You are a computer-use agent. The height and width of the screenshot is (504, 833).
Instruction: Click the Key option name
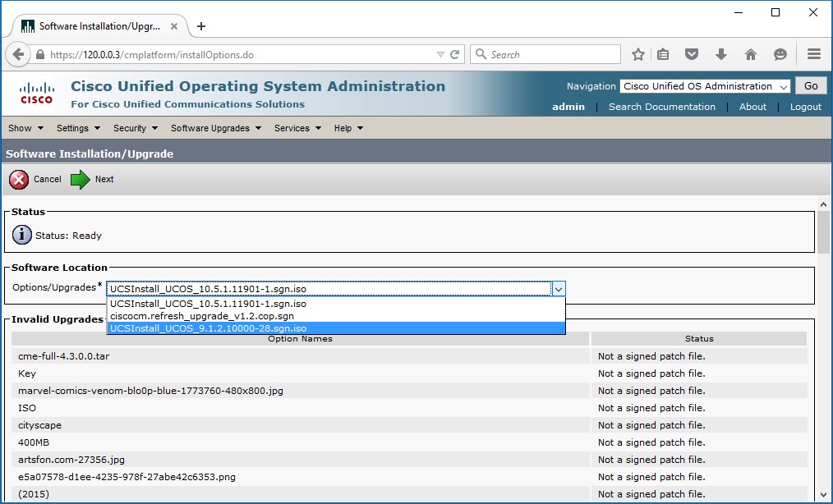click(27, 373)
